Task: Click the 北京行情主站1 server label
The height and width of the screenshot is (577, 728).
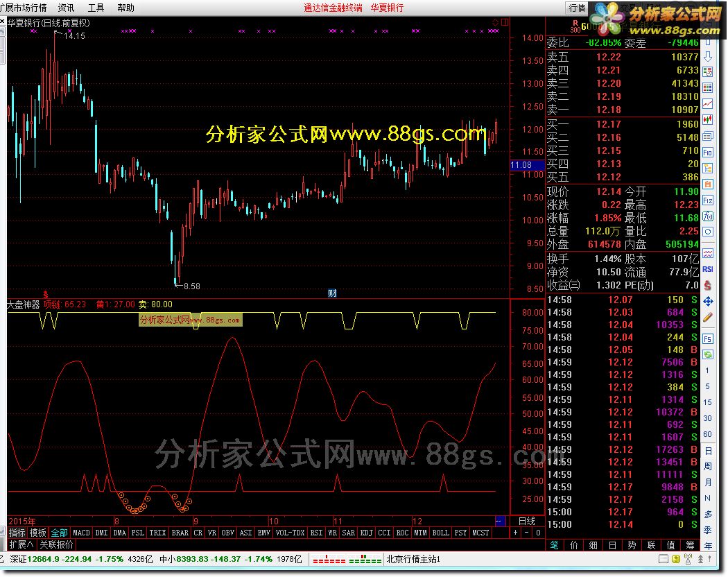Action: [x=413, y=559]
